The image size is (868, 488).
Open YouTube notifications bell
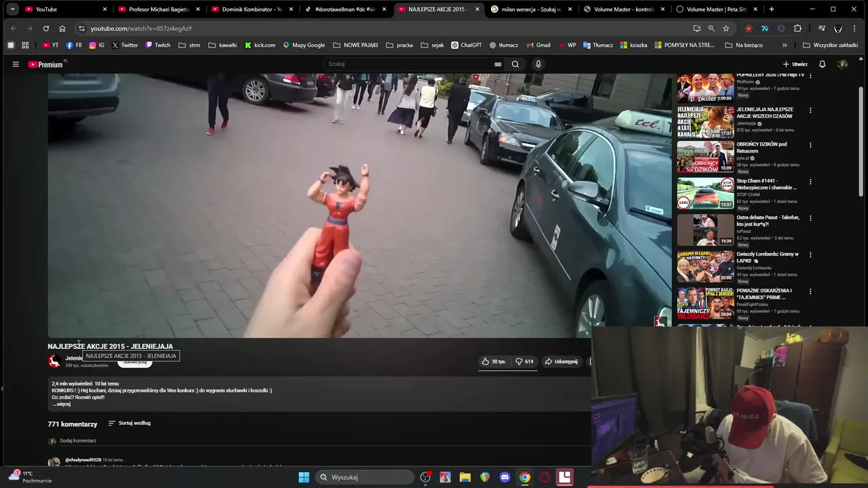coord(822,64)
